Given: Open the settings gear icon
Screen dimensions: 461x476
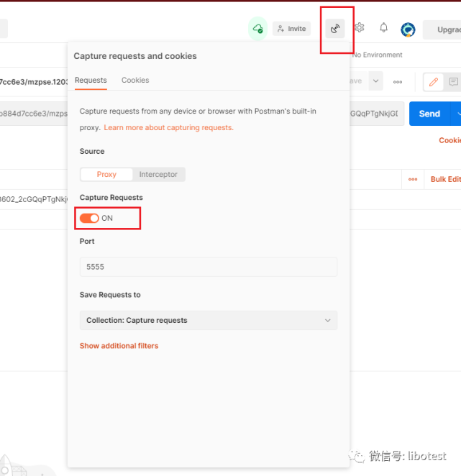Looking at the screenshot, I should pyautogui.click(x=360, y=28).
